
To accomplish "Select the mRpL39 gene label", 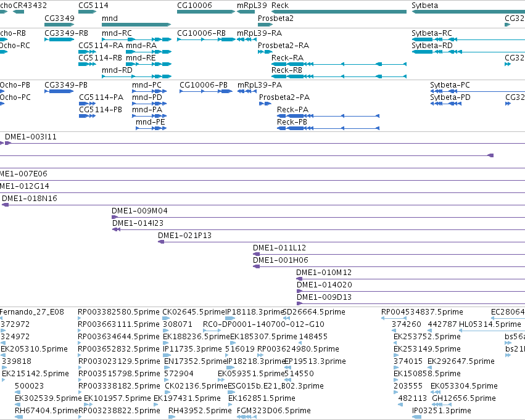I will tap(252, 6).
